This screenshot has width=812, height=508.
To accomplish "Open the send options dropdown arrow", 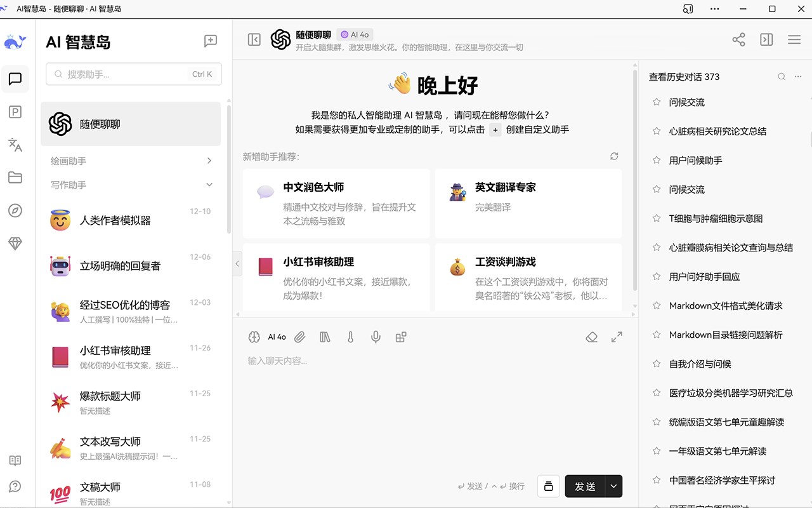I will pos(613,486).
